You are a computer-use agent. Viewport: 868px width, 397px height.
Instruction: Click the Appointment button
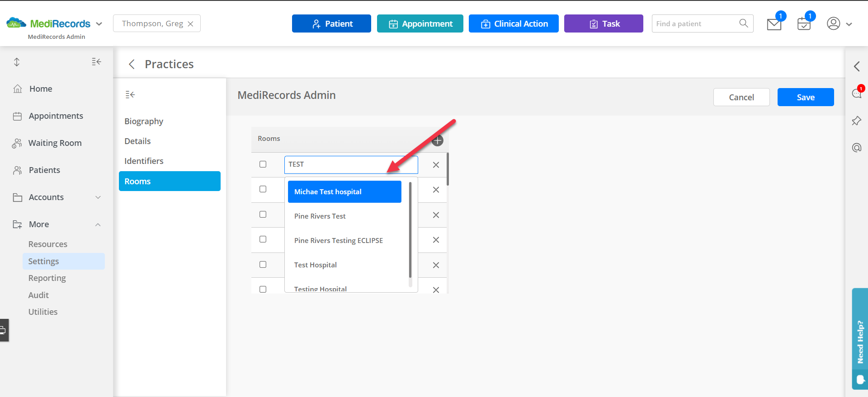coord(420,23)
